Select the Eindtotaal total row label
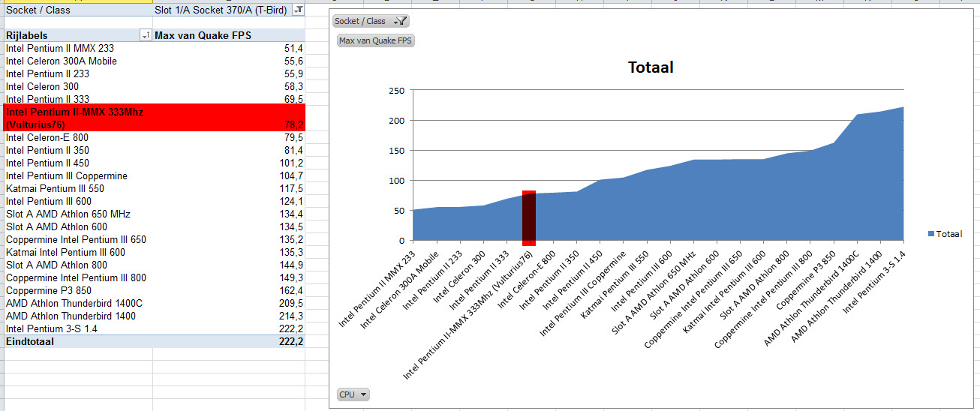The height and width of the screenshot is (411, 980). coord(30,341)
